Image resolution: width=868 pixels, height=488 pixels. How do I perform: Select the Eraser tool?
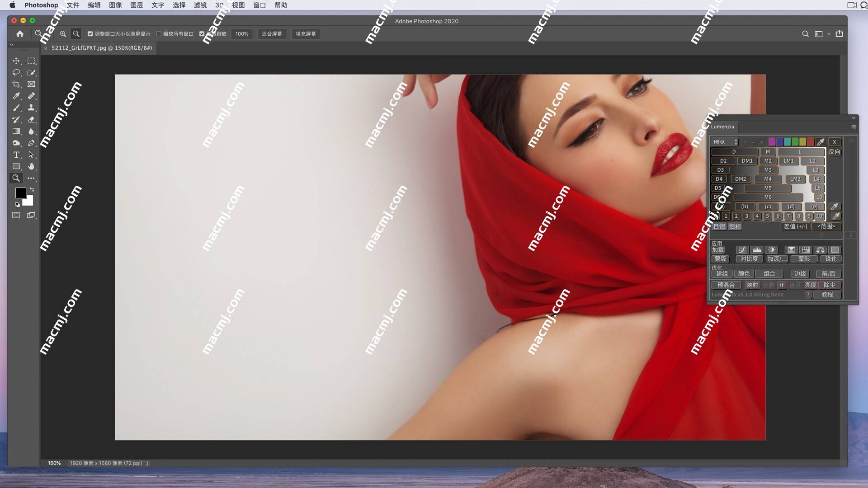pos(31,120)
